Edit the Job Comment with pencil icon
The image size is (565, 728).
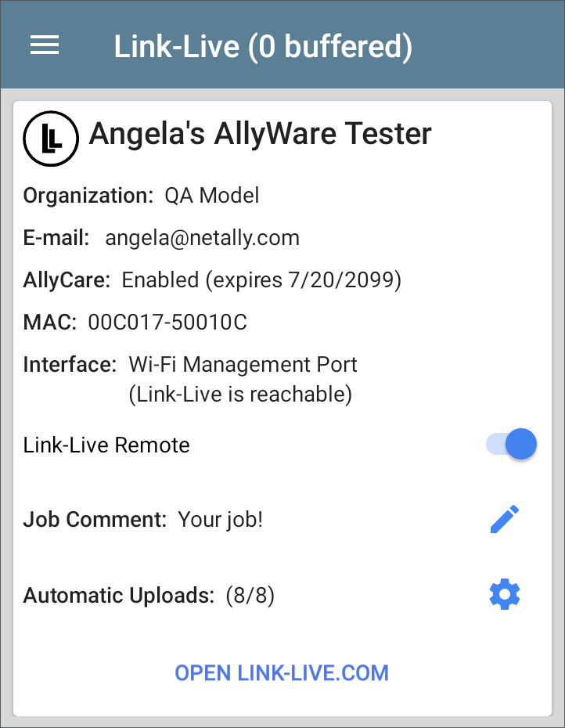pos(505,519)
